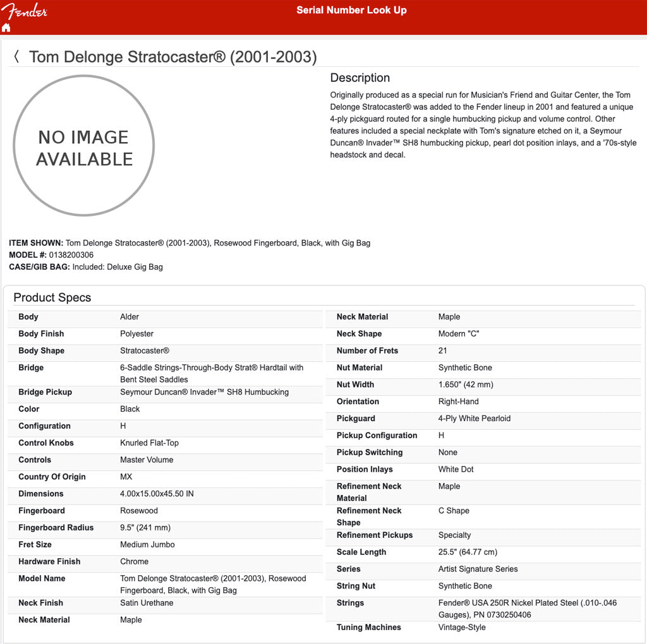Click the "Tuning Machines" spec label

pos(369,627)
